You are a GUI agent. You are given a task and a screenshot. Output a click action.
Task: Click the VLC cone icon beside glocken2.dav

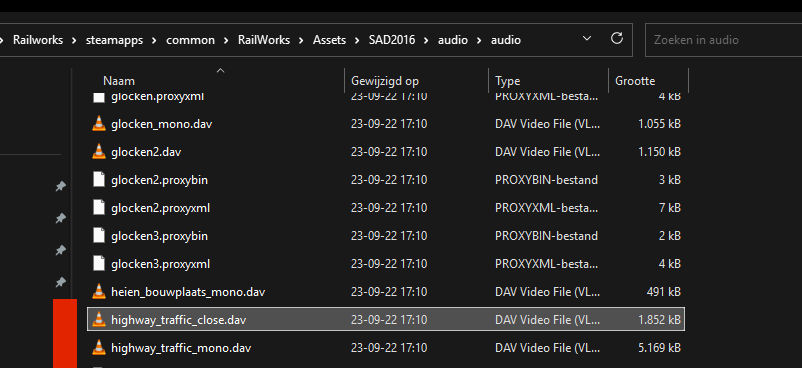[x=99, y=152]
